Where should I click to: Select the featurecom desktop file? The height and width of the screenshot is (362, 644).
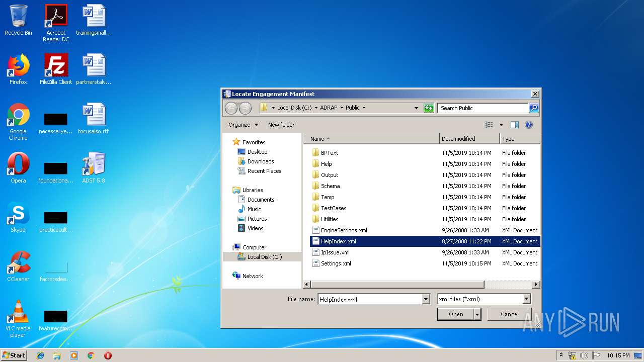(x=56, y=321)
